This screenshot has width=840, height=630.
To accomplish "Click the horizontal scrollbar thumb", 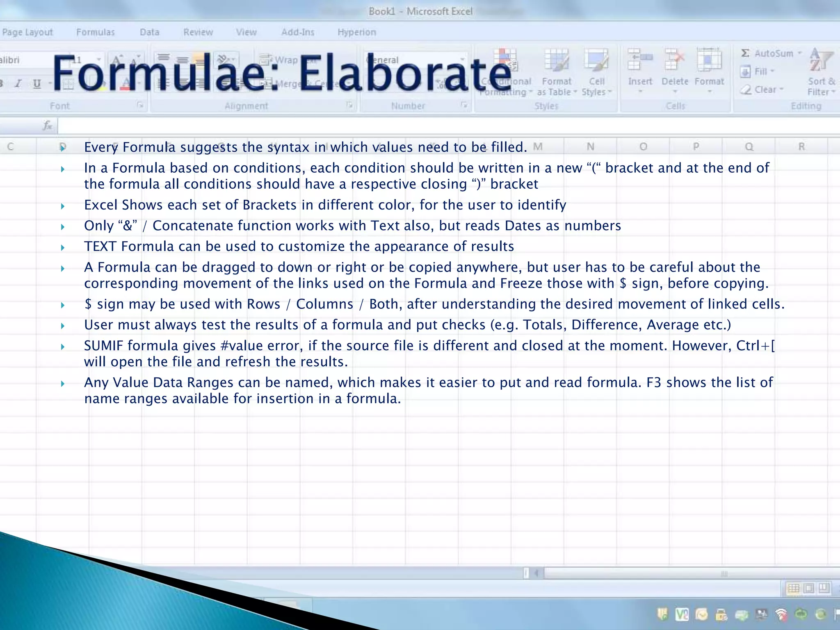I will (x=692, y=573).
